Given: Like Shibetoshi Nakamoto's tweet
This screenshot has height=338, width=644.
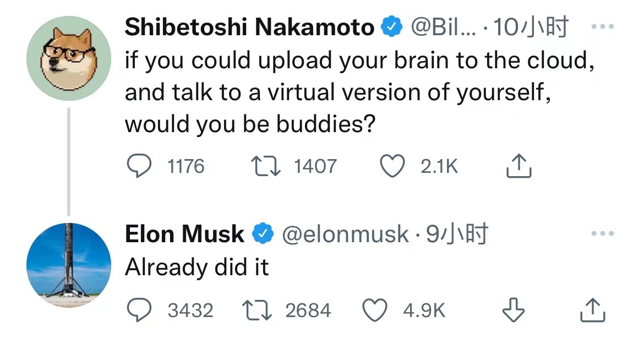Looking at the screenshot, I should [x=392, y=166].
